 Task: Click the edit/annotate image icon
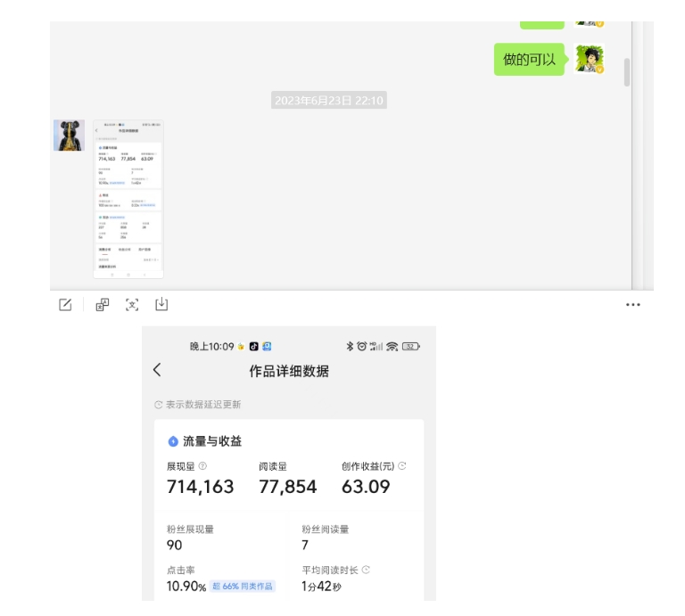(x=65, y=305)
